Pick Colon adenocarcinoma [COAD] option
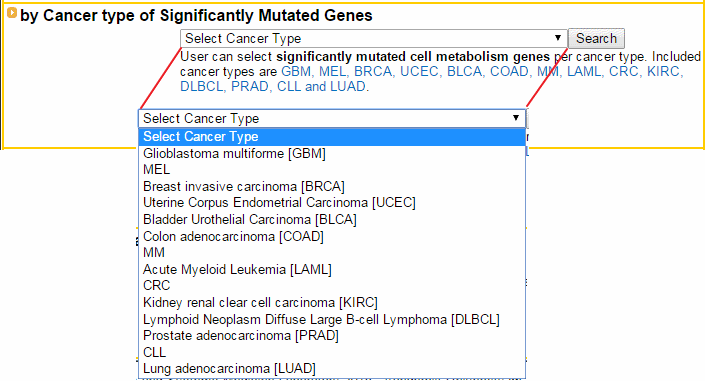The width and height of the screenshot is (705, 381). [332, 236]
